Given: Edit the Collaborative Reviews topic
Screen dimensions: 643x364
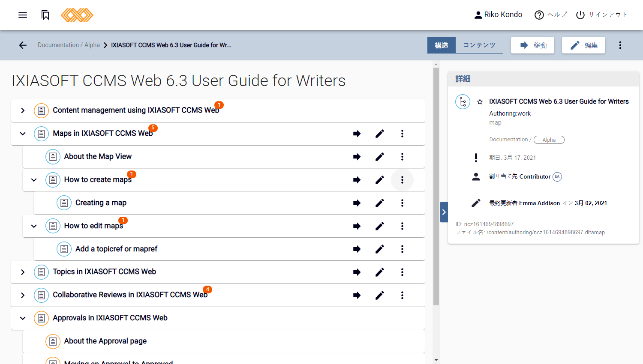Looking at the screenshot, I should (x=380, y=295).
